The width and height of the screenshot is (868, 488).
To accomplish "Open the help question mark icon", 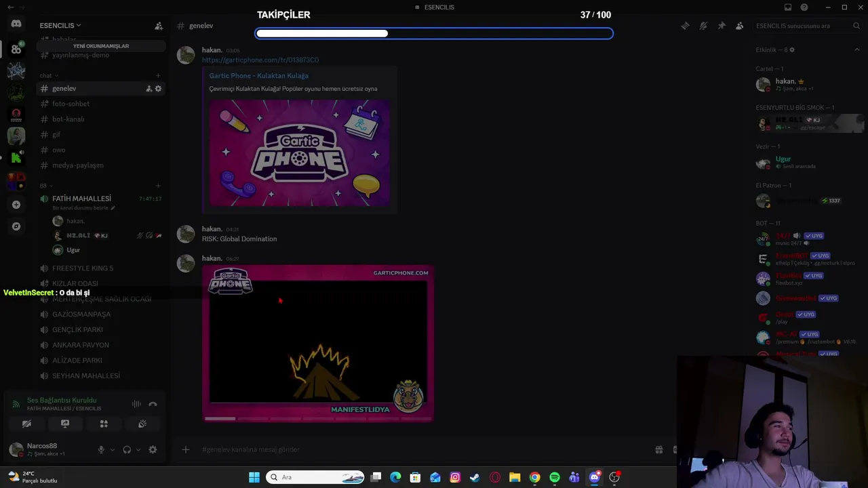I will [x=804, y=7].
